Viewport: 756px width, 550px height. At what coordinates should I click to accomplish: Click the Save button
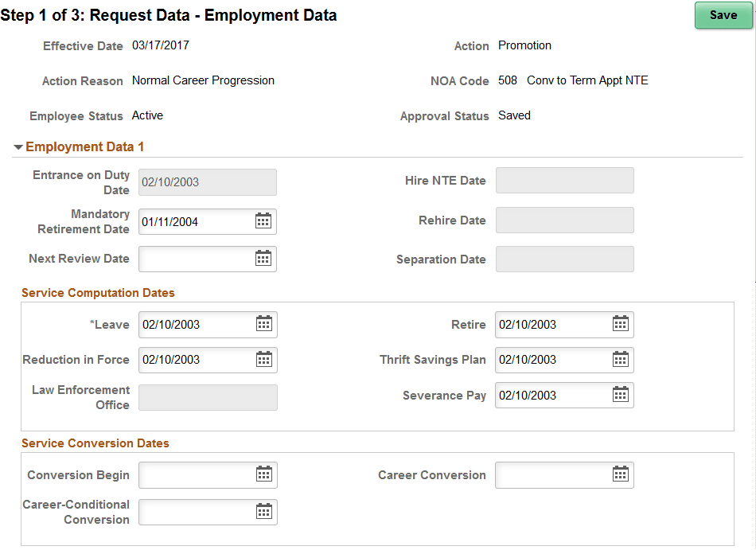[x=723, y=15]
